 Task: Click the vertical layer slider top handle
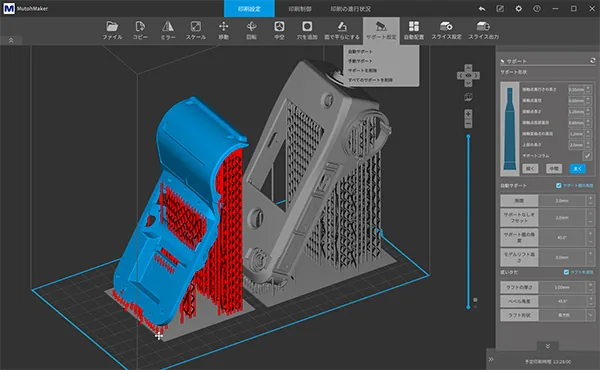click(x=468, y=136)
